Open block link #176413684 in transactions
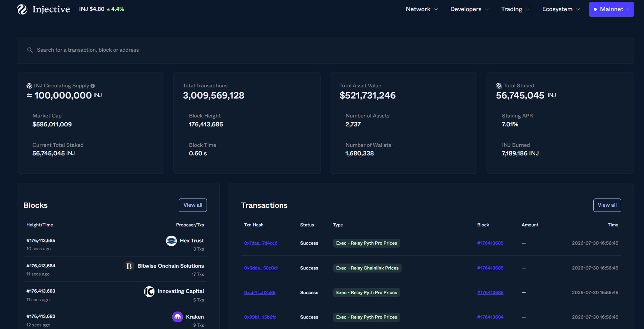This screenshot has height=329, width=644. [490, 317]
